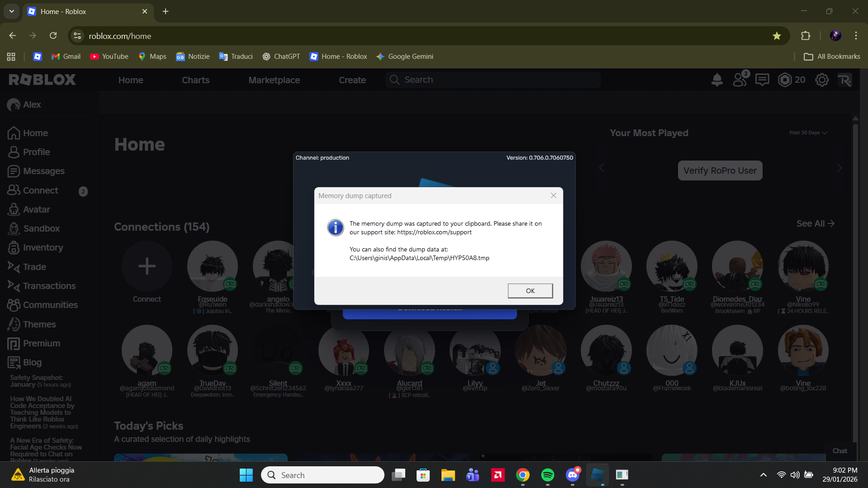The height and width of the screenshot is (488, 868).
Task: Open the Chat panel button
Action: point(840,450)
